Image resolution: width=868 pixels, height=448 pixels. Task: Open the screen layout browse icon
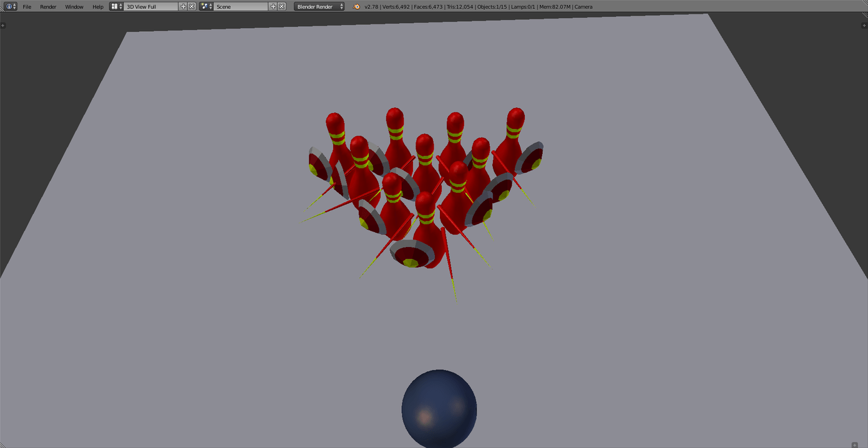(116, 6)
